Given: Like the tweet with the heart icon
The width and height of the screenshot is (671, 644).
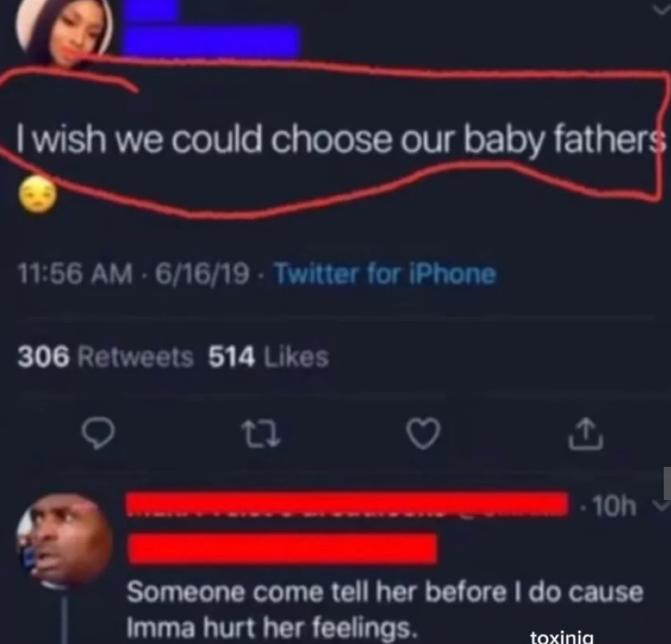Looking at the screenshot, I should pos(423,433).
